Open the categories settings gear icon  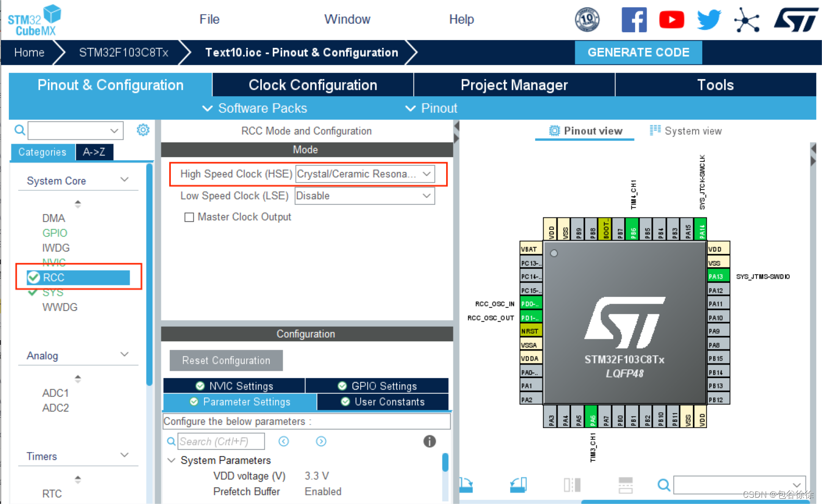(143, 130)
